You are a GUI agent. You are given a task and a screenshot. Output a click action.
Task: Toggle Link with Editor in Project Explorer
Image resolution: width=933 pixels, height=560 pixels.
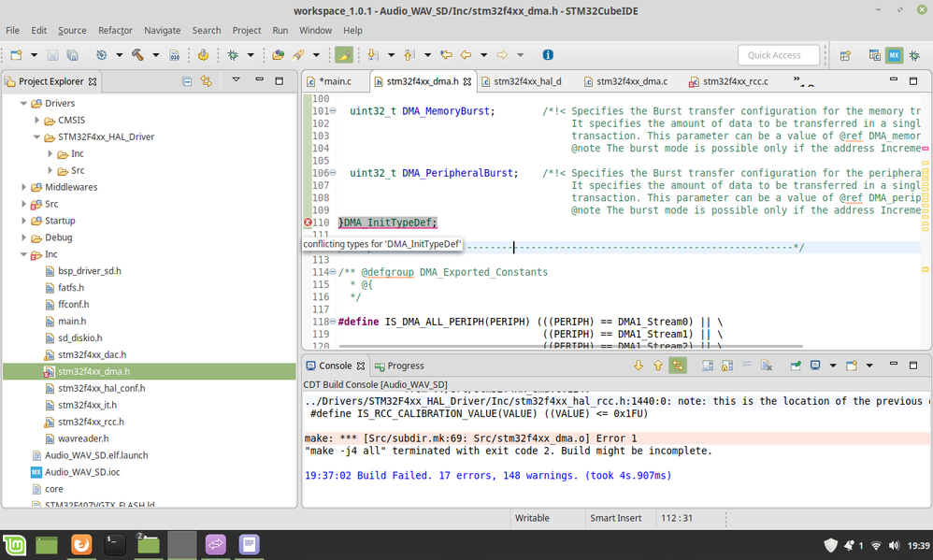(x=206, y=81)
